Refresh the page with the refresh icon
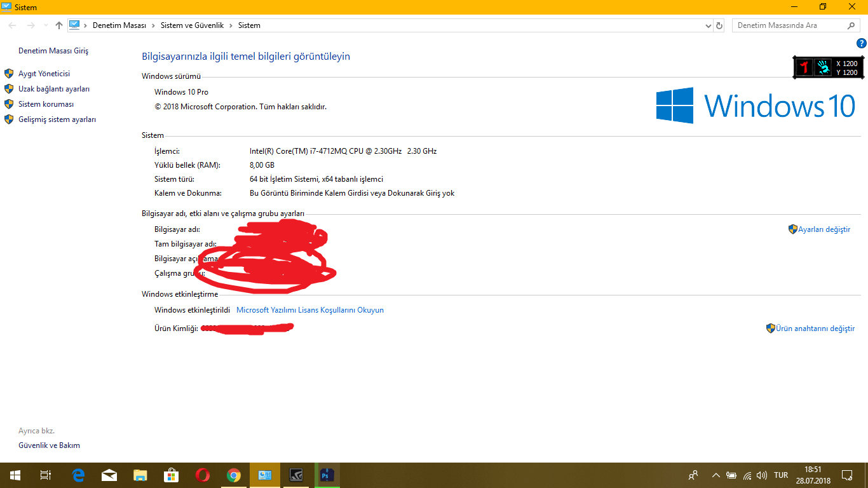The width and height of the screenshot is (868, 488). click(719, 25)
